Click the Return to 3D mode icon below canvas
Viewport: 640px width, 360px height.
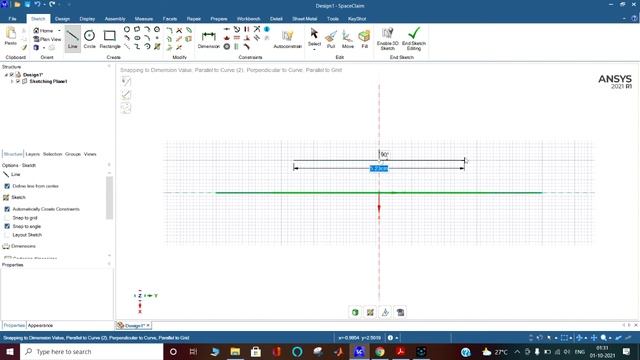355,312
